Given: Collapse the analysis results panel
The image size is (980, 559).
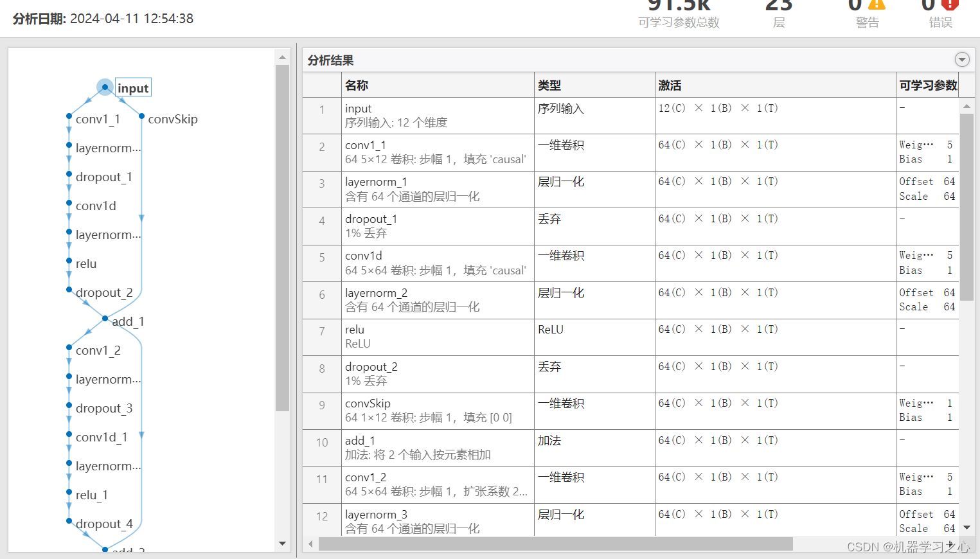Looking at the screenshot, I should click(961, 60).
